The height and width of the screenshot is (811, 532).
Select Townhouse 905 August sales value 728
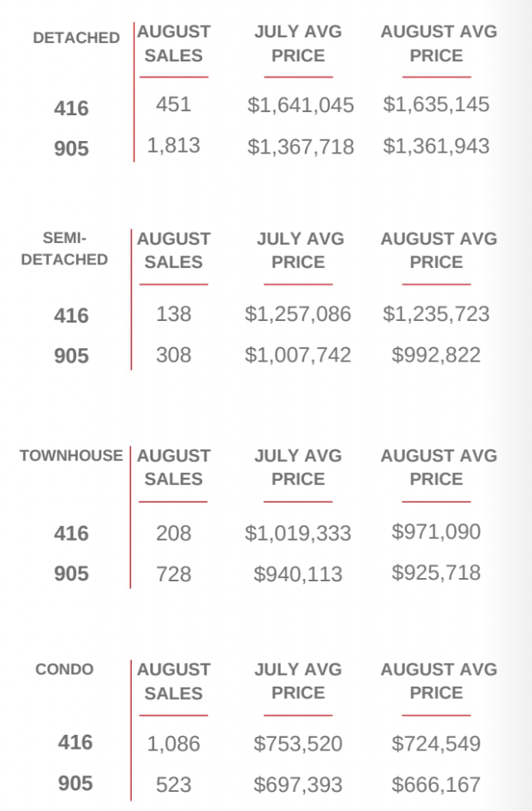click(x=174, y=574)
